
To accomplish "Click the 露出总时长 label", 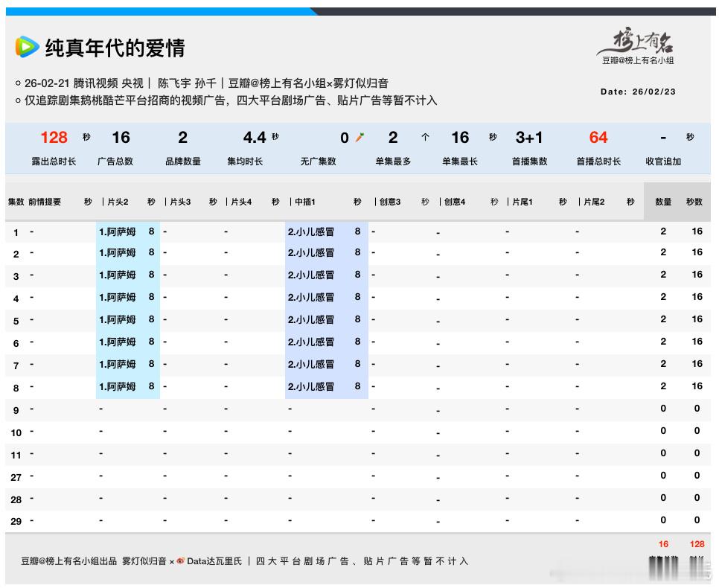I will click(54, 162).
